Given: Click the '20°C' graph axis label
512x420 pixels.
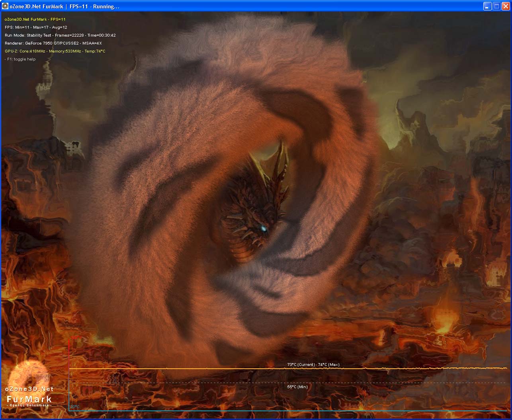Looking at the screenshot, I should [75, 406].
